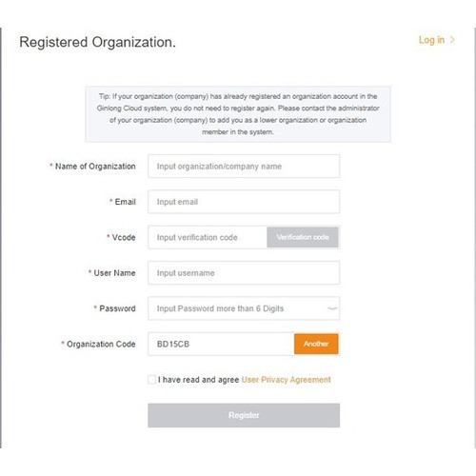Focus the organization/company name input field
Image resolution: width=476 pixels, height=476 pixels.
tap(244, 167)
